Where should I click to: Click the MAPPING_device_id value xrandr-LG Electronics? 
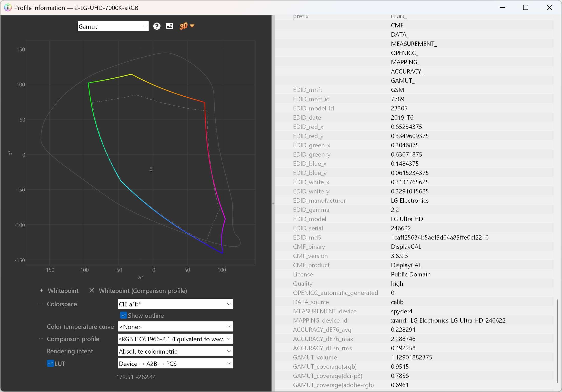448,320
